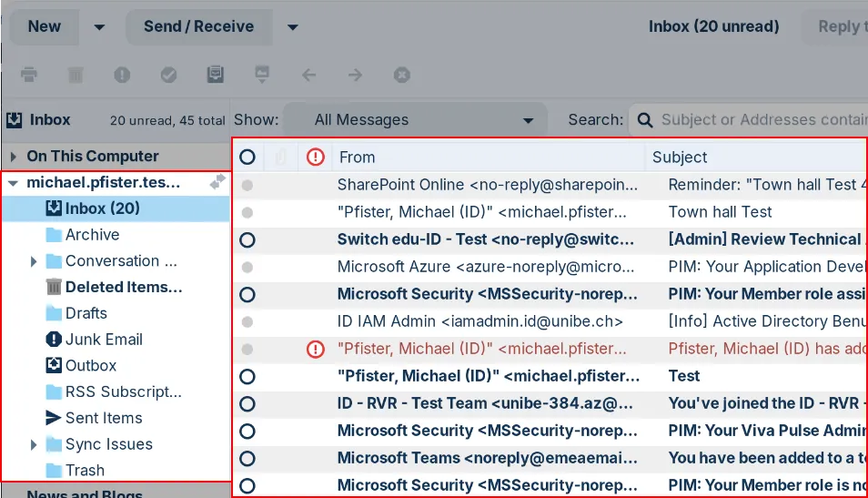Click the RSS Subscript... folder icon

pos(54,391)
